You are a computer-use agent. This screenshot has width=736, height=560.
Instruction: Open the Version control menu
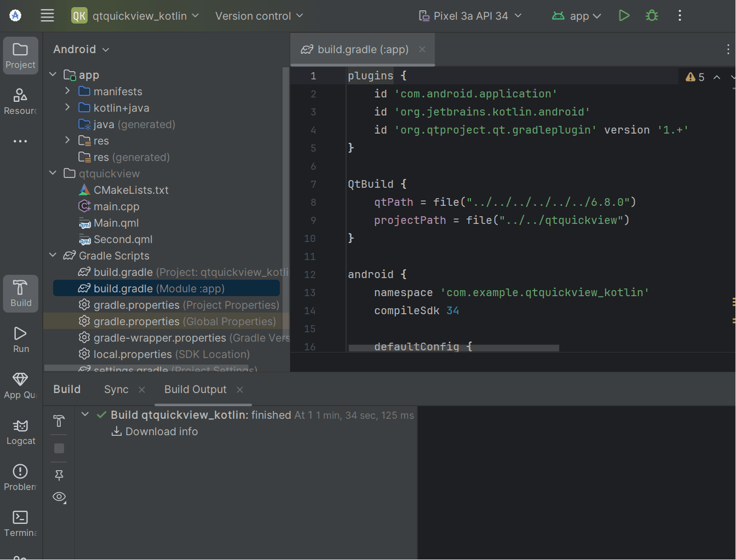(258, 15)
